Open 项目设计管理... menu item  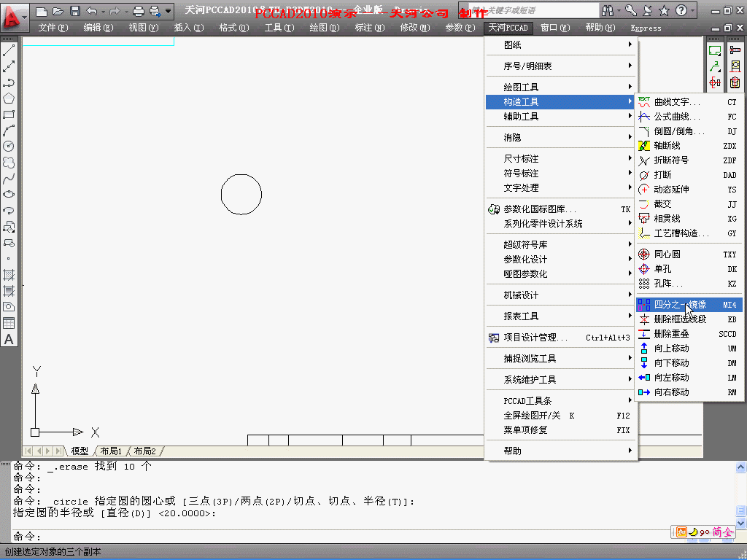pos(561,338)
